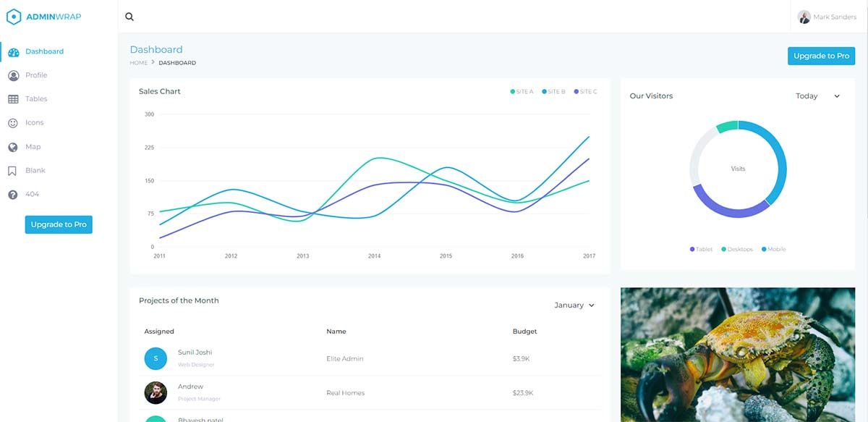Image resolution: width=868 pixels, height=422 pixels.
Task: Click the Project Manager role text
Action: (200, 399)
